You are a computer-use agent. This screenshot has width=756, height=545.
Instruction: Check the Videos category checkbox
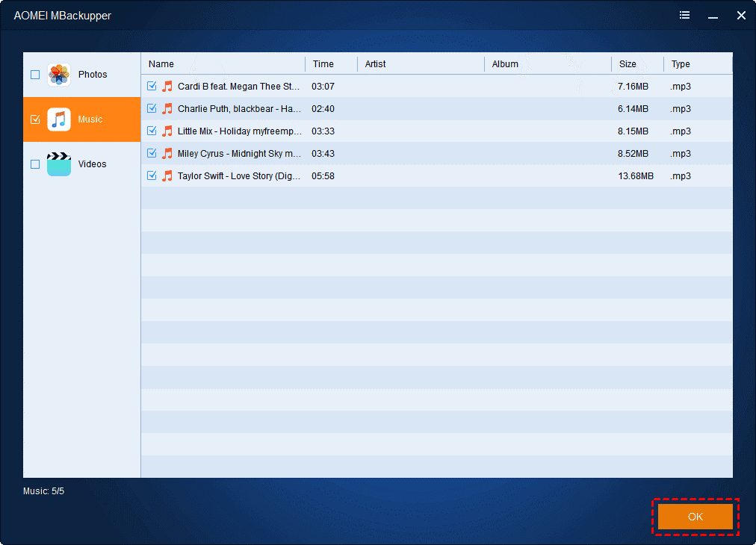pyautogui.click(x=35, y=164)
